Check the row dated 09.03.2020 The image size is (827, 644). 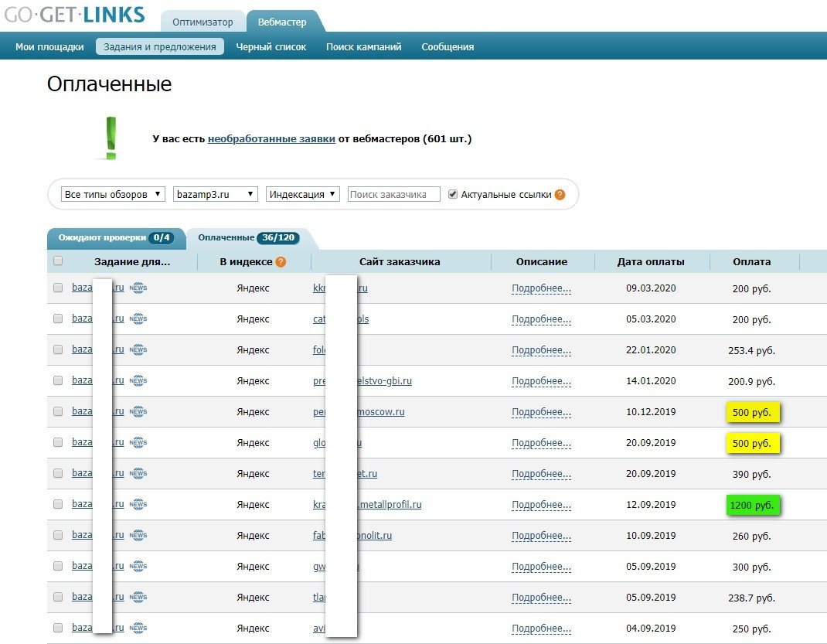point(58,288)
